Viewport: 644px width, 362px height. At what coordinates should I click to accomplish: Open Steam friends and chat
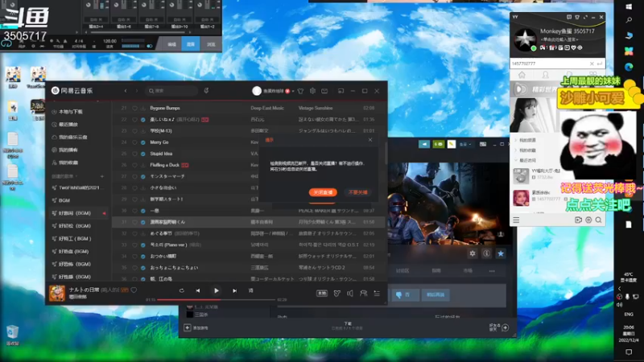[499, 327]
